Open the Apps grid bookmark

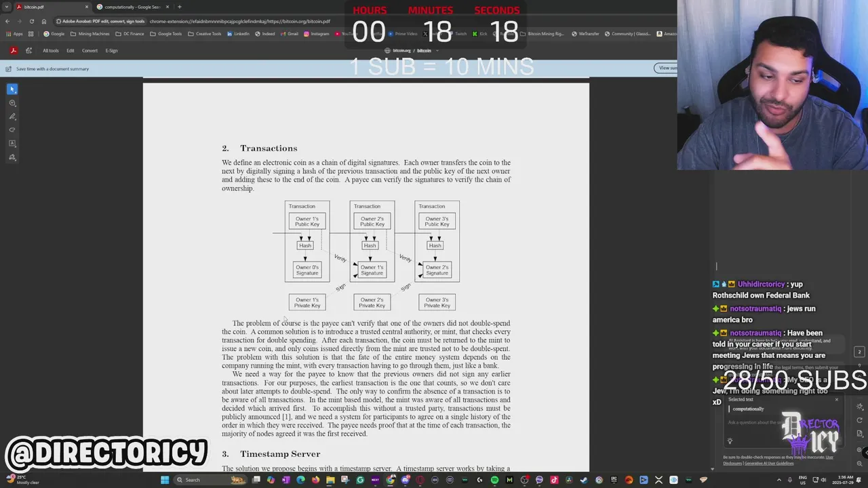[14, 34]
